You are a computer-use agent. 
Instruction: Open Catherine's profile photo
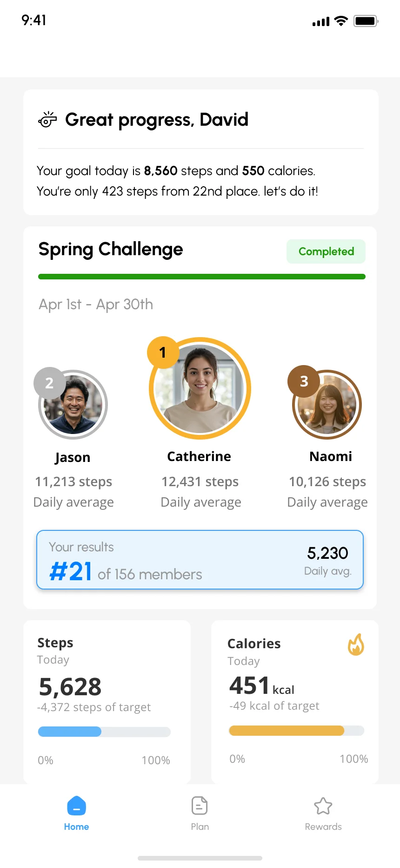click(x=199, y=388)
